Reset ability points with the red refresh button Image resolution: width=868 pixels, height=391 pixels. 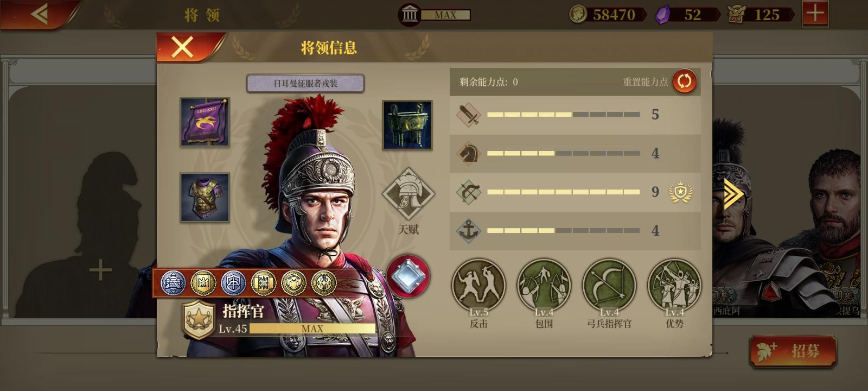coord(685,81)
